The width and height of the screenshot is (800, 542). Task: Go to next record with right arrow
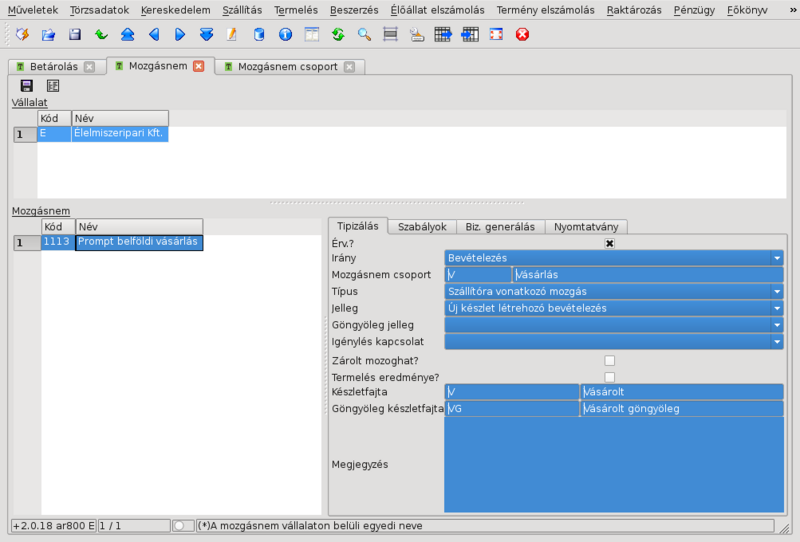180,35
